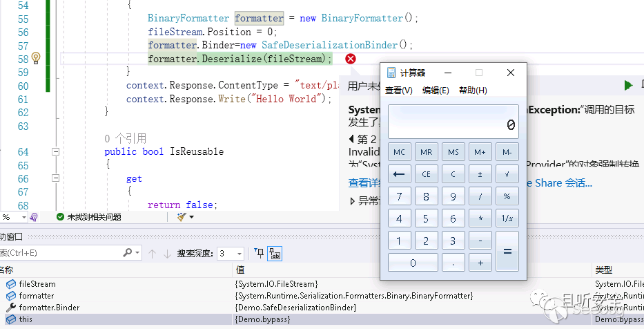Click the find previous up arrow
Image resolution: width=644 pixels, height=329 pixels.
click(153, 254)
